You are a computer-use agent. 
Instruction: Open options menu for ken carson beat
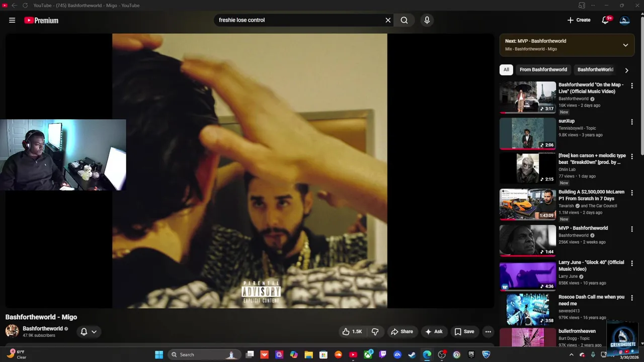632,156
